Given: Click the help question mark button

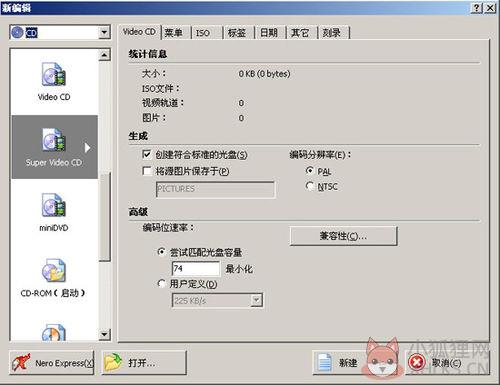Looking at the screenshot, I should 477,8.
